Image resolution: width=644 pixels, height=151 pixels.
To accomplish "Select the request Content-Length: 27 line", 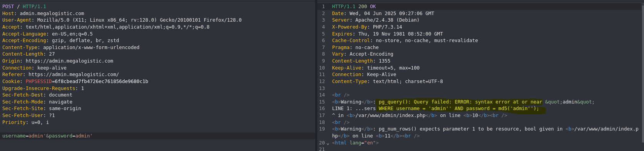I will (x=28, y=54).
